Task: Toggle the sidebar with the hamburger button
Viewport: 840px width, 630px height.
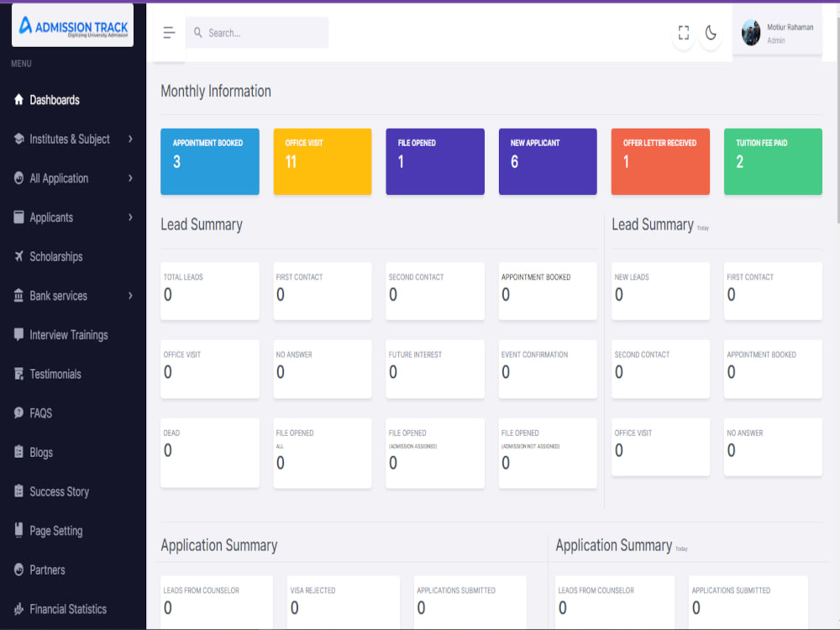Action: [169, 32]
